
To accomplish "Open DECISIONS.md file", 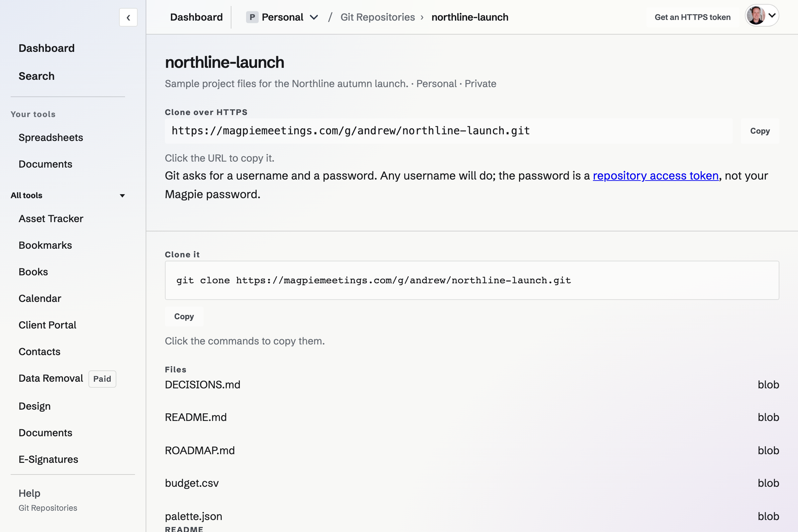I will coord(202,385).
